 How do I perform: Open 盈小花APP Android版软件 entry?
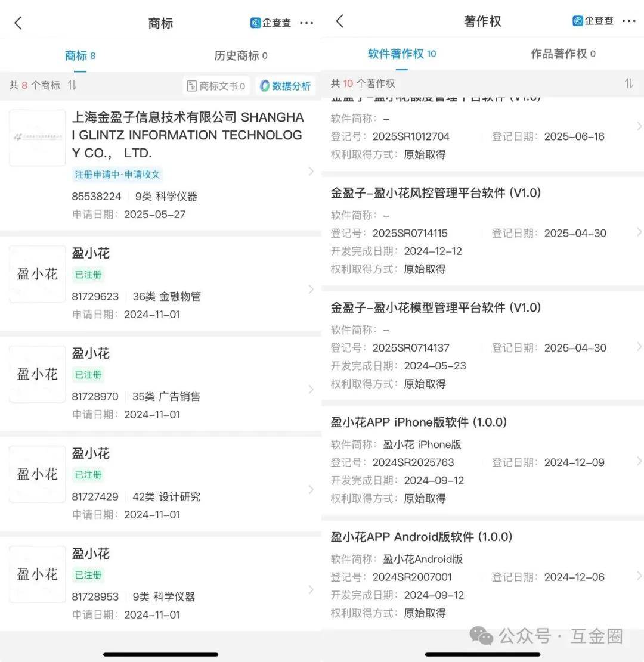pos(421,537)
